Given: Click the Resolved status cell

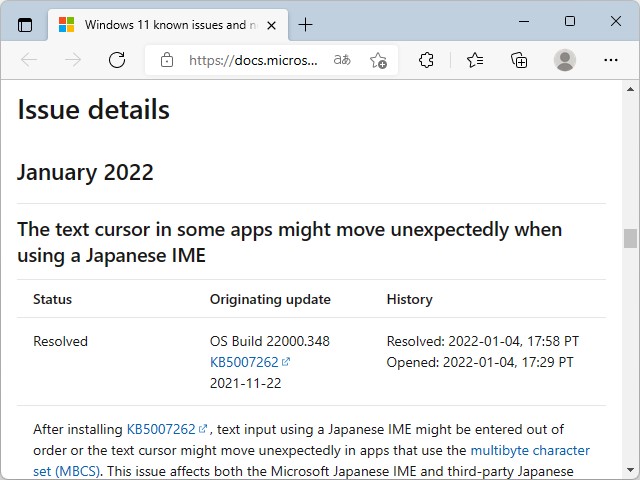Looking at the screenshot, I should click(60, 341).
